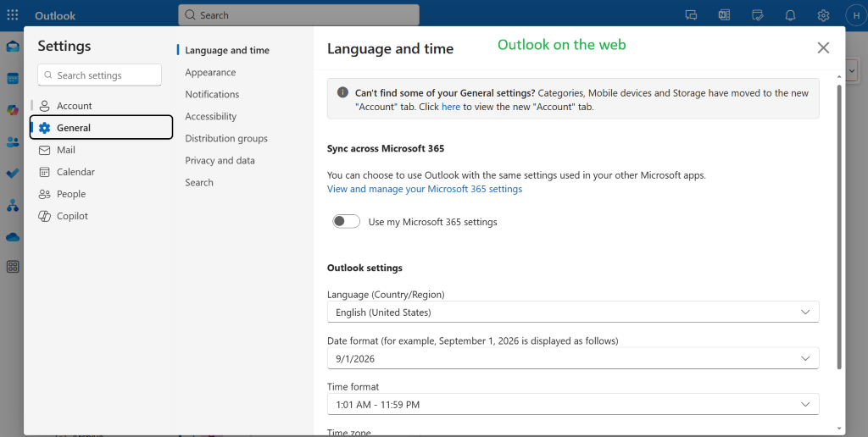Open the My Day calendar-check icon
The width and height of the screenshot is (868, 437).
tap(757, 15)
